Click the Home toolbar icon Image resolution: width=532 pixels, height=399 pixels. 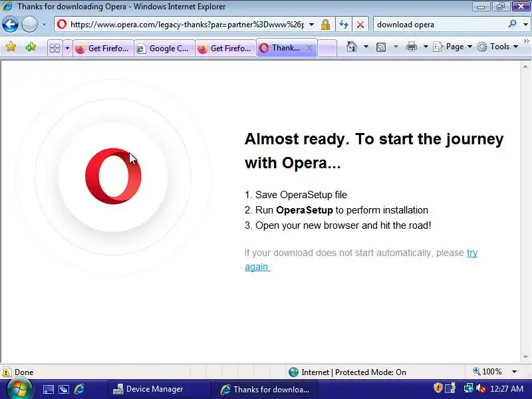pyautogui.click(x=352, y=47)
